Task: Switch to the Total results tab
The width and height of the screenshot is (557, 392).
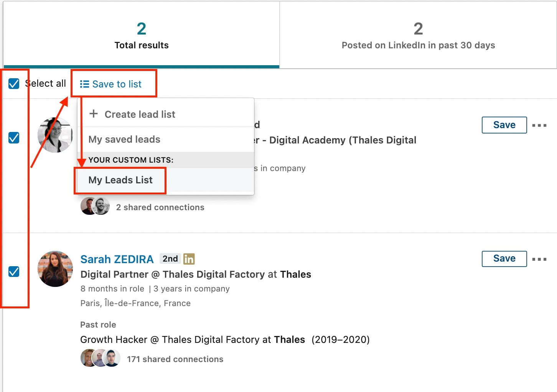Action: [142, 35]
